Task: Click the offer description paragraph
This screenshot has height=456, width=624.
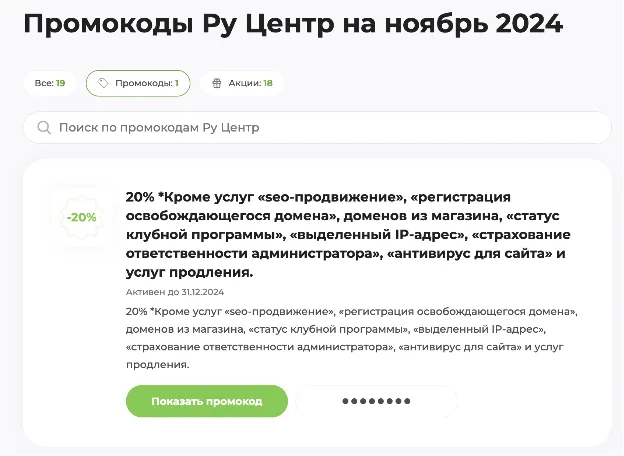Action: click(x=352, y=338)
